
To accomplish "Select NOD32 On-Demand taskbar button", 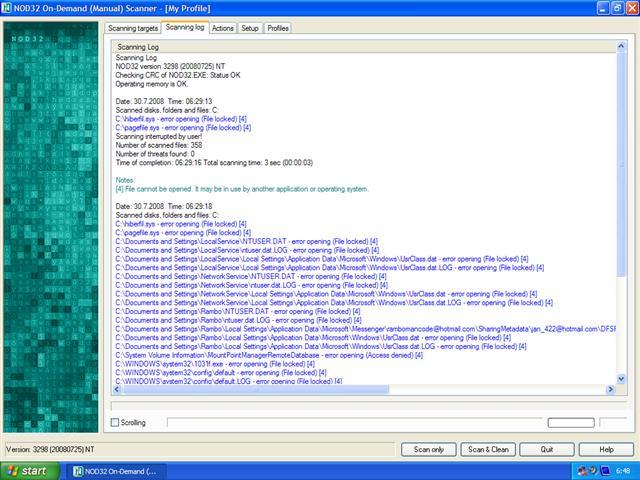I will (x=115, y=471).
